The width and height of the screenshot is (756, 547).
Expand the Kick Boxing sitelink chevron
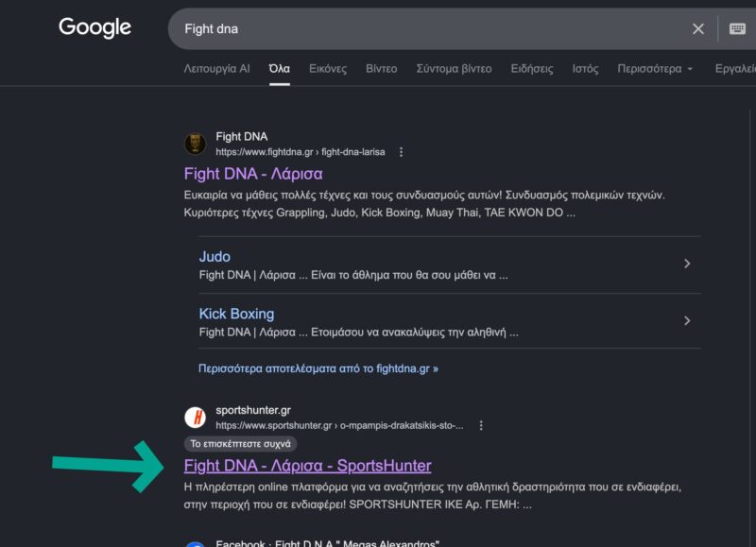tap(687, 320)
